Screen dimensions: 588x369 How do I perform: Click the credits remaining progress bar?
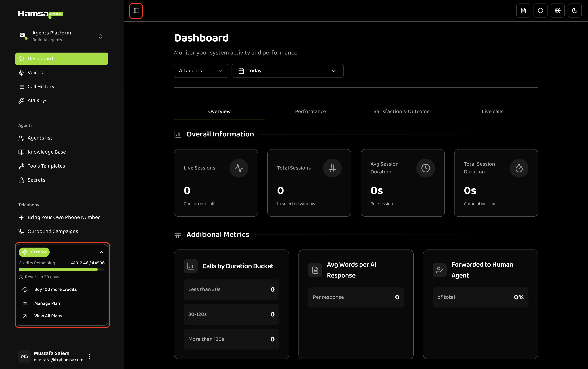point(61,269)
